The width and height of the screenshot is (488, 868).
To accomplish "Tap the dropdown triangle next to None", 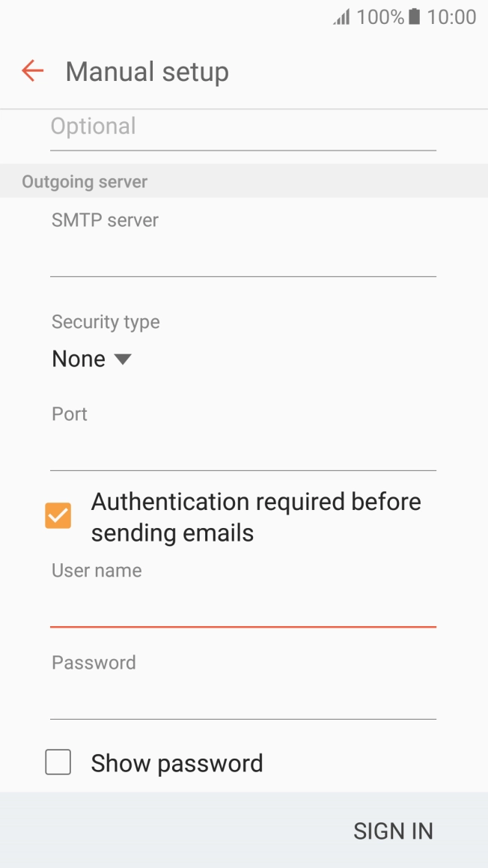I will point(122,359).
